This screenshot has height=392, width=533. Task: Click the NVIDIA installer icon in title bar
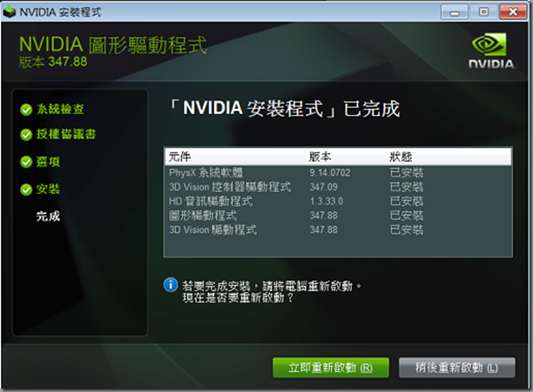click(x=10, y=12)
